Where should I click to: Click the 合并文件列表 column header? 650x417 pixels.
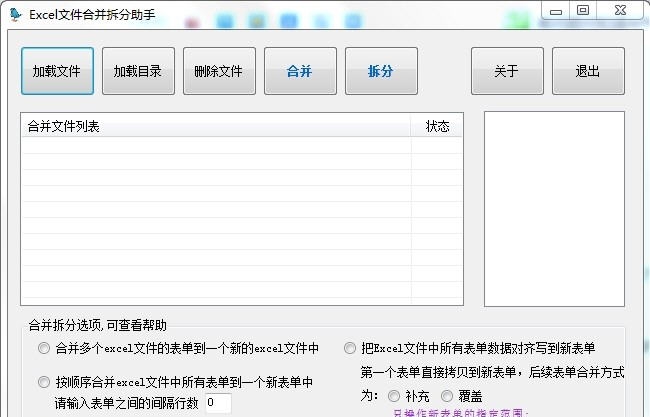point(216,126)
